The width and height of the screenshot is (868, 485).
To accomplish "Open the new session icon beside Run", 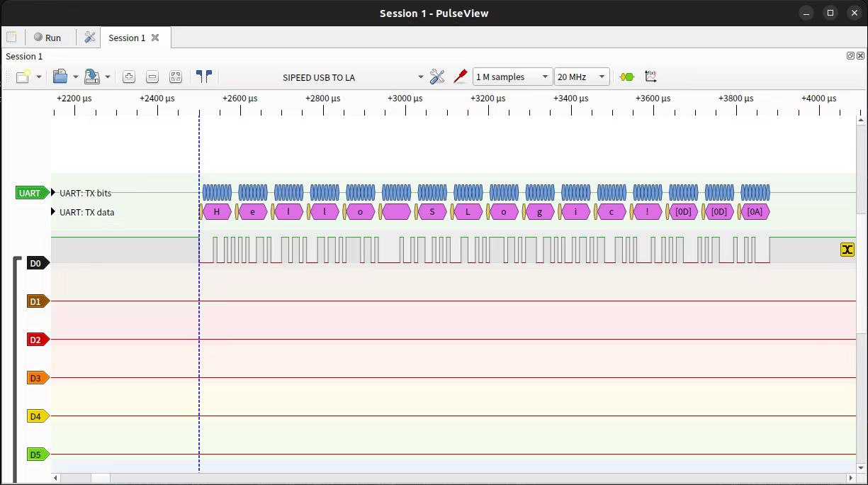I will [x=11, y=38].
